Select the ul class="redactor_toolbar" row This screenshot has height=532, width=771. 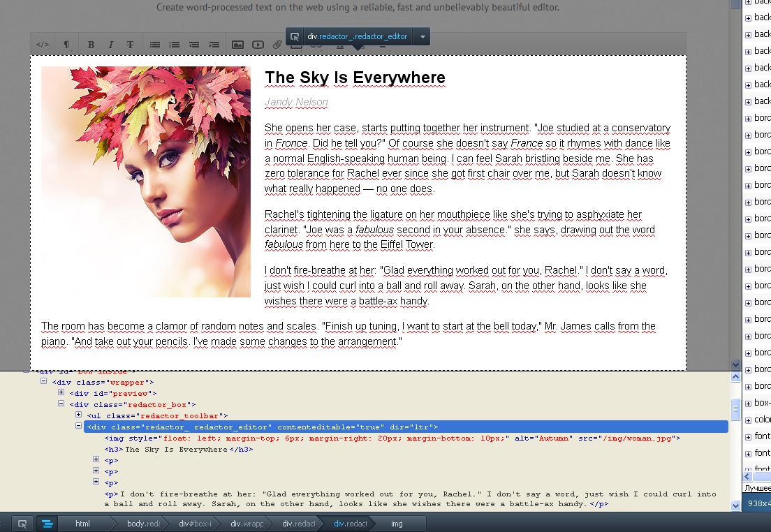(157, 417)
